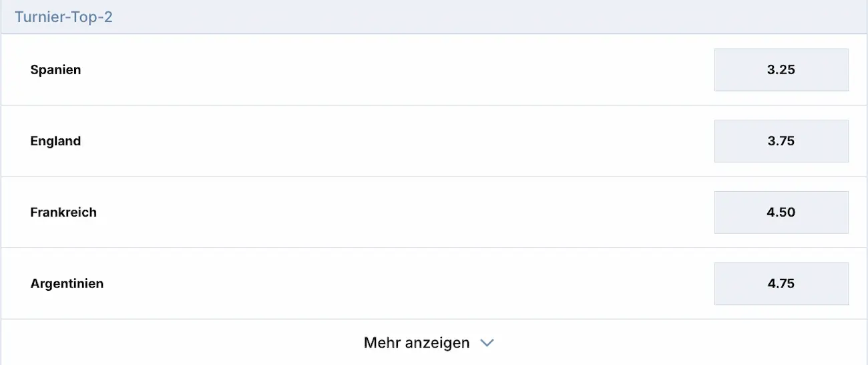868x365 pixels.
Task: Click the chevron icon beside Mehr anzeigen
Action: coord(487,343)
